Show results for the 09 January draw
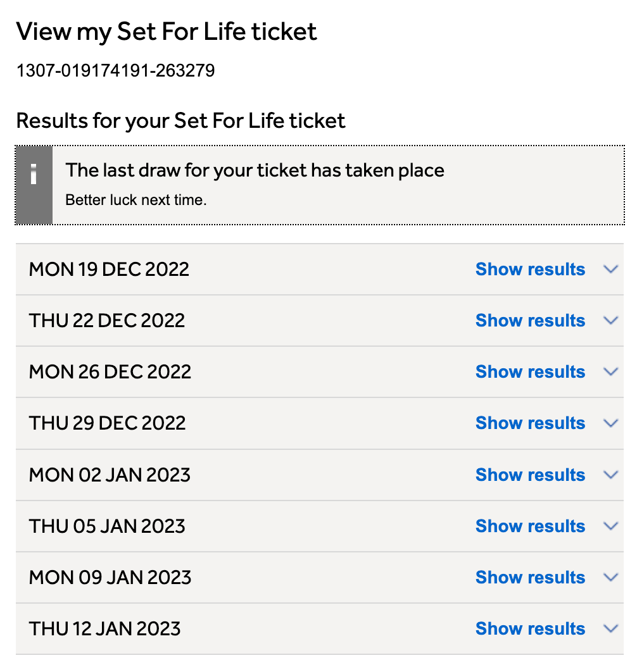This screenshot has width=637, height=672. [530, 577]
